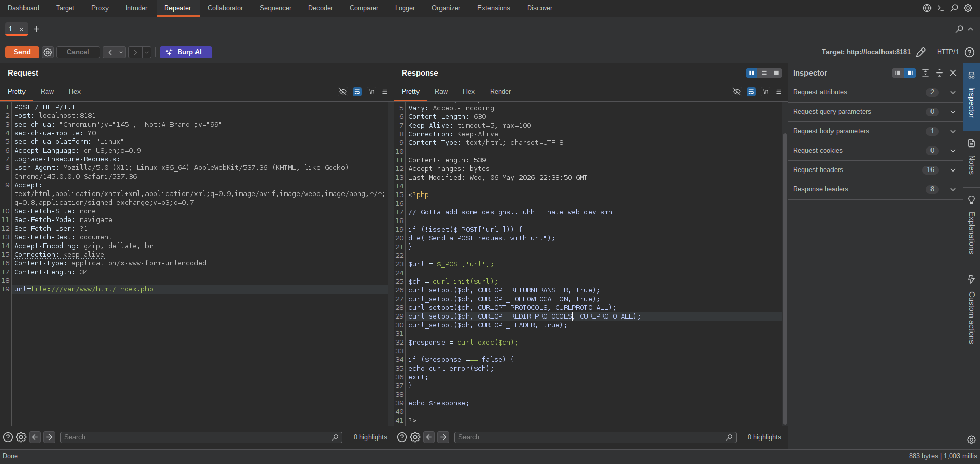Toggle word wrap in Request panel
Image resolution: width=980 pixels, height=464 pixels.
coord(357,92)
